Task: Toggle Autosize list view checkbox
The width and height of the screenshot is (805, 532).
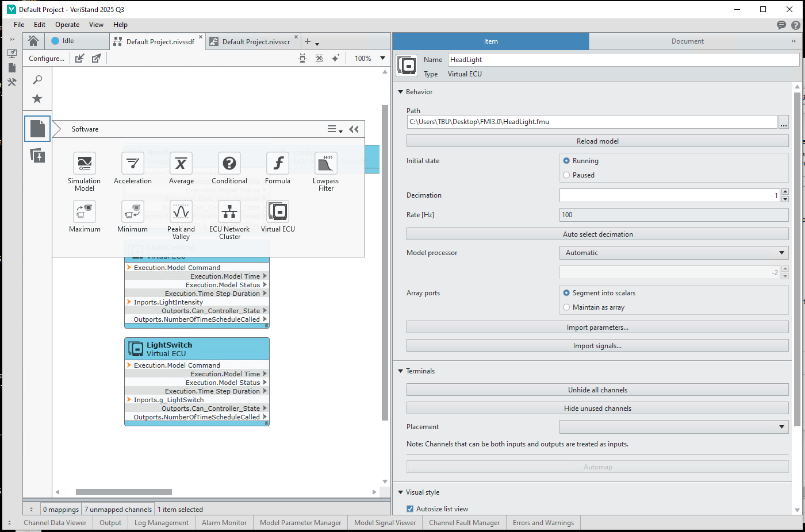Action: click(x=410, y=509)
